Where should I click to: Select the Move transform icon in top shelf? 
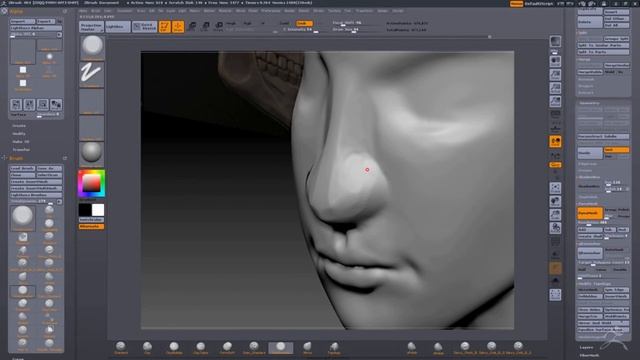[192, 27]
